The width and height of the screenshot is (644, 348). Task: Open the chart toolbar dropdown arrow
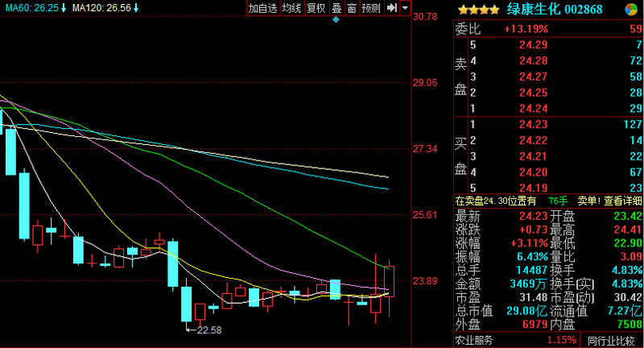coord(406,8)
